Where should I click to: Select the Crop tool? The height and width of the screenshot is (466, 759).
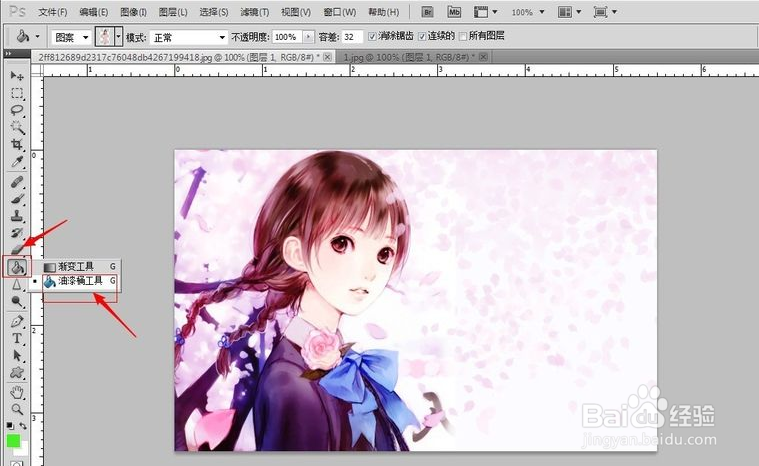pyautogui.click(x=17, y=144)
